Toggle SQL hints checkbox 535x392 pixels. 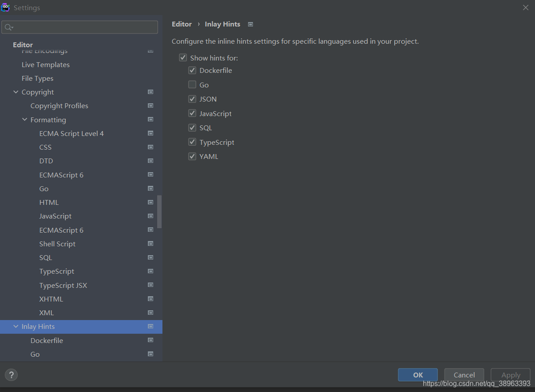pos(192,128)
